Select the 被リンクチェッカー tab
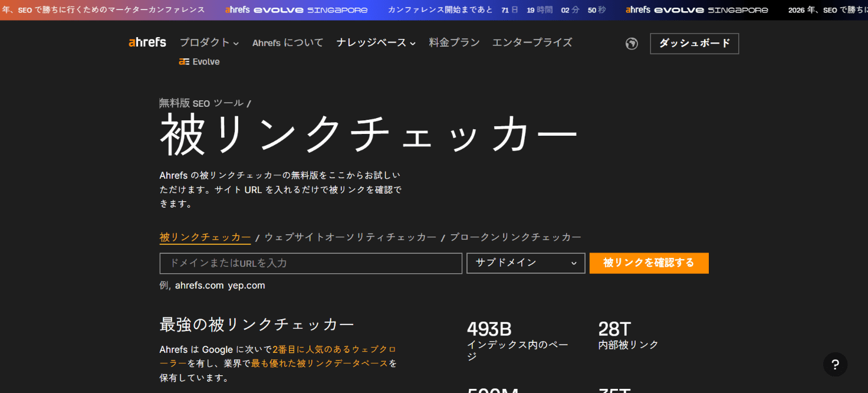The height and width of the screenshot is (393, 868). click(205, 237)
